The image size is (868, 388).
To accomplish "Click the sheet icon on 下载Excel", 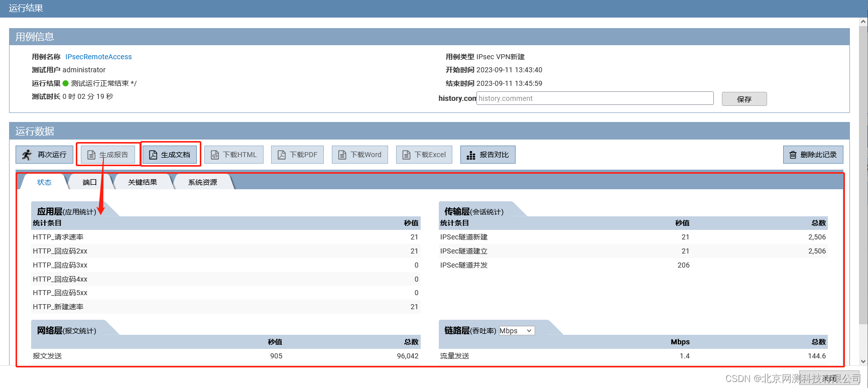I will (407, 155).
